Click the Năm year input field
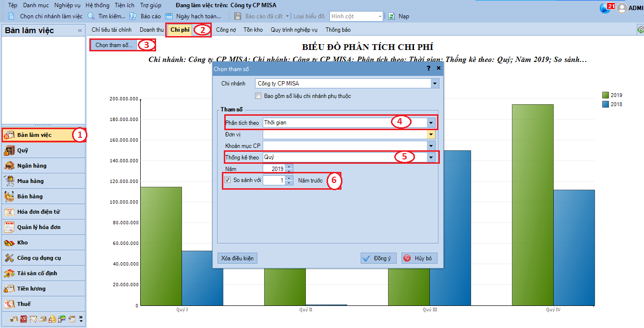The height and width of the screenshot is (328, 644). point(274,169)
